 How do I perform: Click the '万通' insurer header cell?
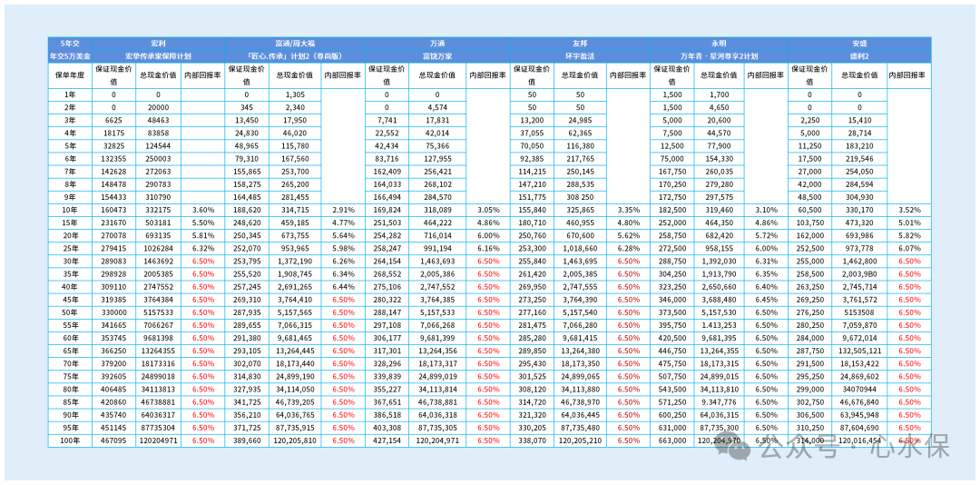(x=437, y=44)
